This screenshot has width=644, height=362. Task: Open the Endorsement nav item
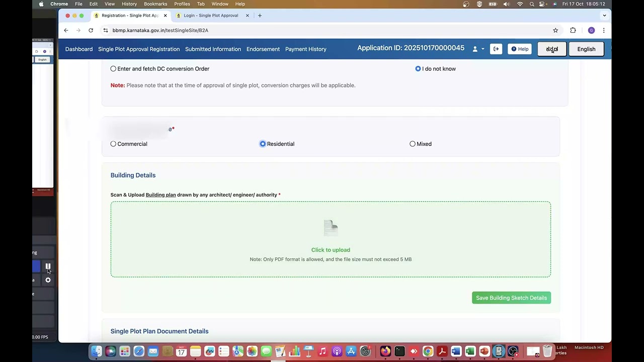point(263,49)
